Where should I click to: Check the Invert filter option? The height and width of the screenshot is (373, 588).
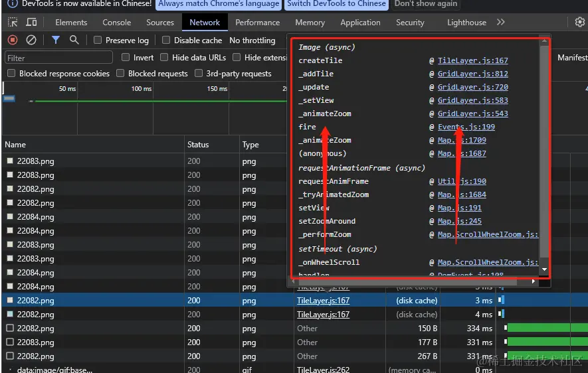click(x=126, y=57)
